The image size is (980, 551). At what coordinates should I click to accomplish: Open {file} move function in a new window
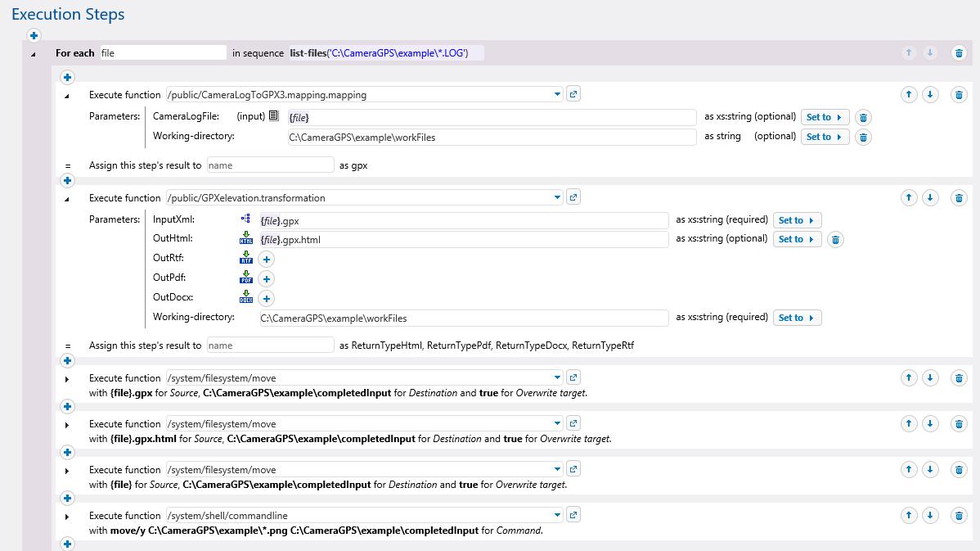click(573, 469)
